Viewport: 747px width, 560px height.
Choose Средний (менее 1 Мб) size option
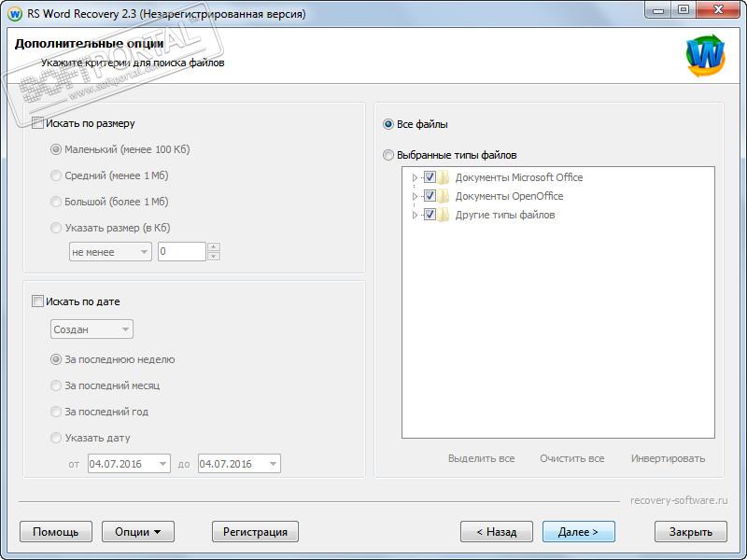[56, 175]
